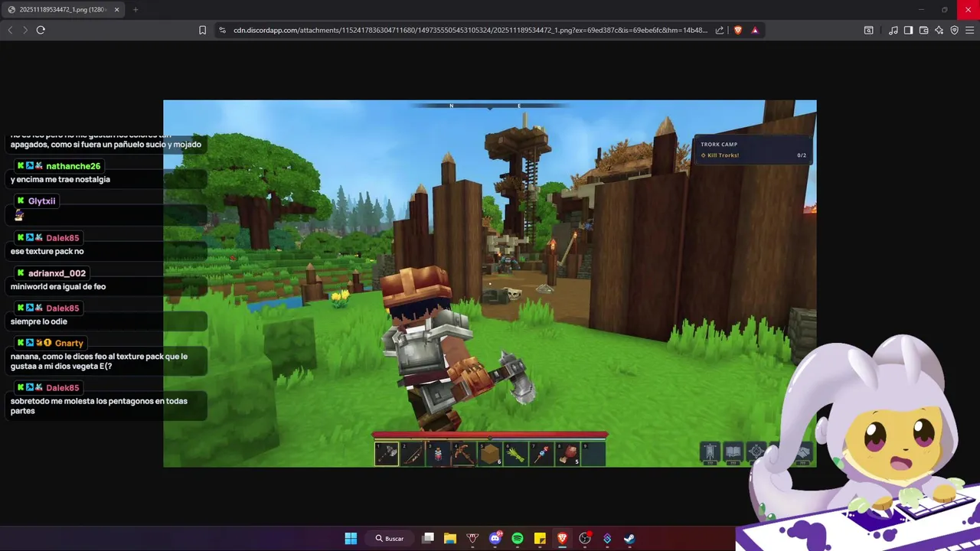Select hotbar slot 5 dirt block

coord(490,454)
